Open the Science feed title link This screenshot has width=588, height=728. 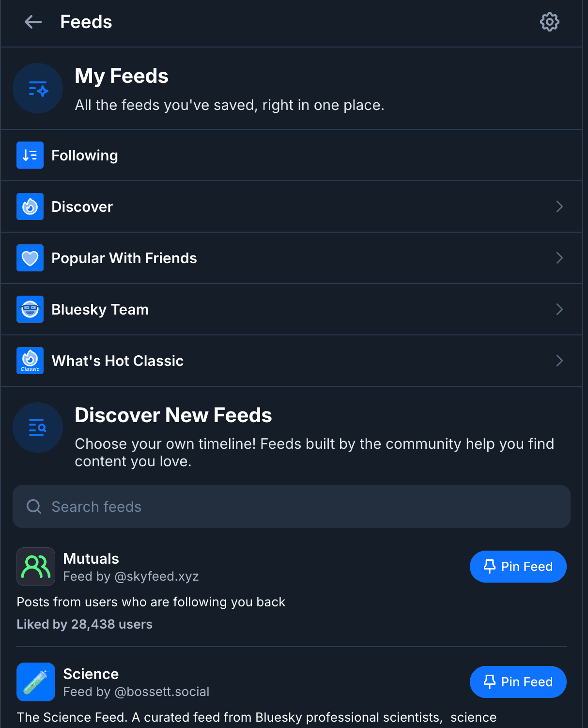click(x=91, y=674)
